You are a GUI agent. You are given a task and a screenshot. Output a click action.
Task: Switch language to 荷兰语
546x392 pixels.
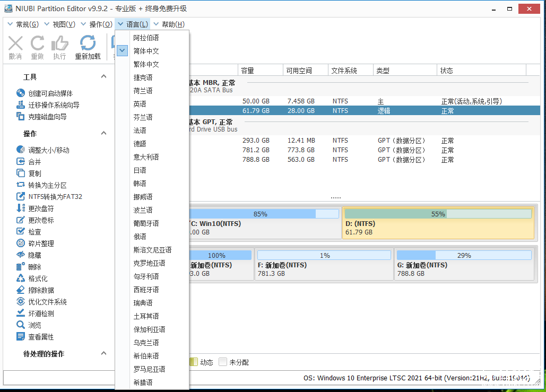[x=152, y=91]
